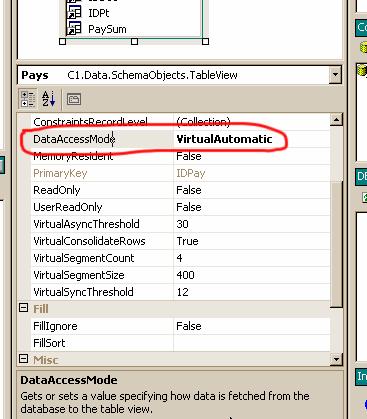This screenshot has height=419, width=367.
Task: Collapse the Misc category
Action: [24, 359]
